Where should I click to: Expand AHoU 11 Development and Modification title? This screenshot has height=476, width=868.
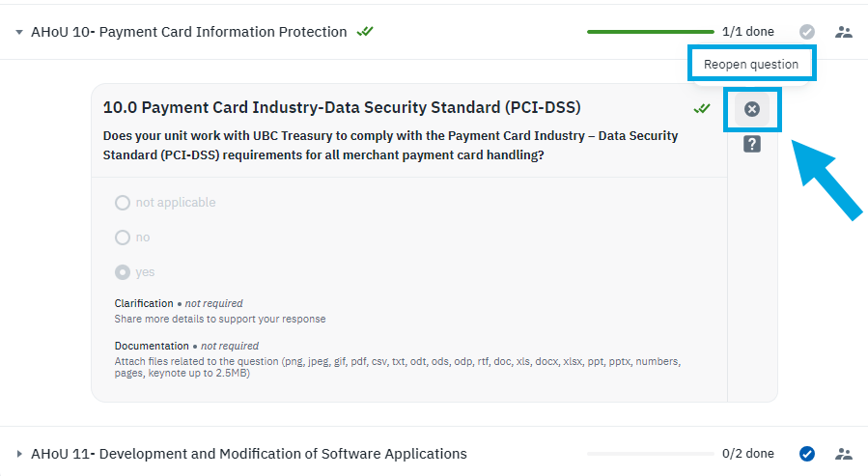point(249,454)
